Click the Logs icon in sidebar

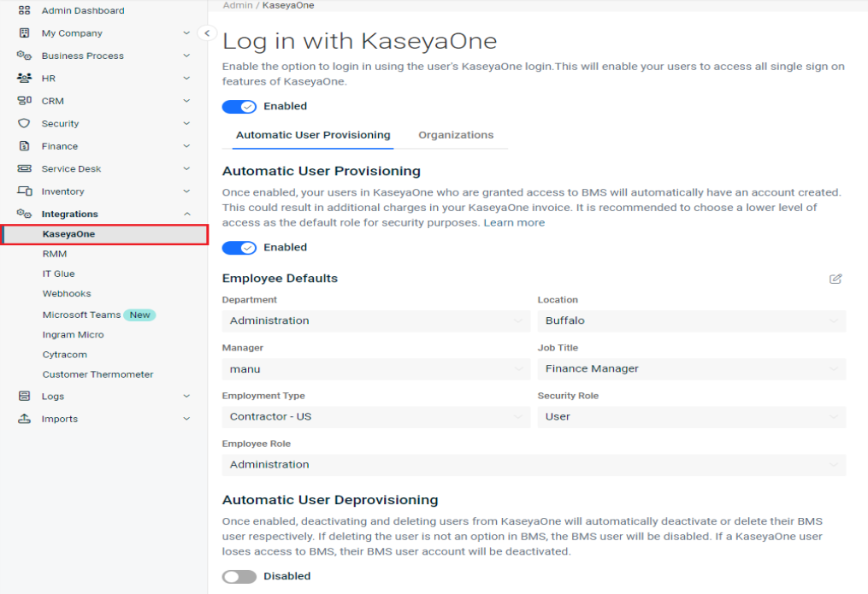click(x=24, y=396)
